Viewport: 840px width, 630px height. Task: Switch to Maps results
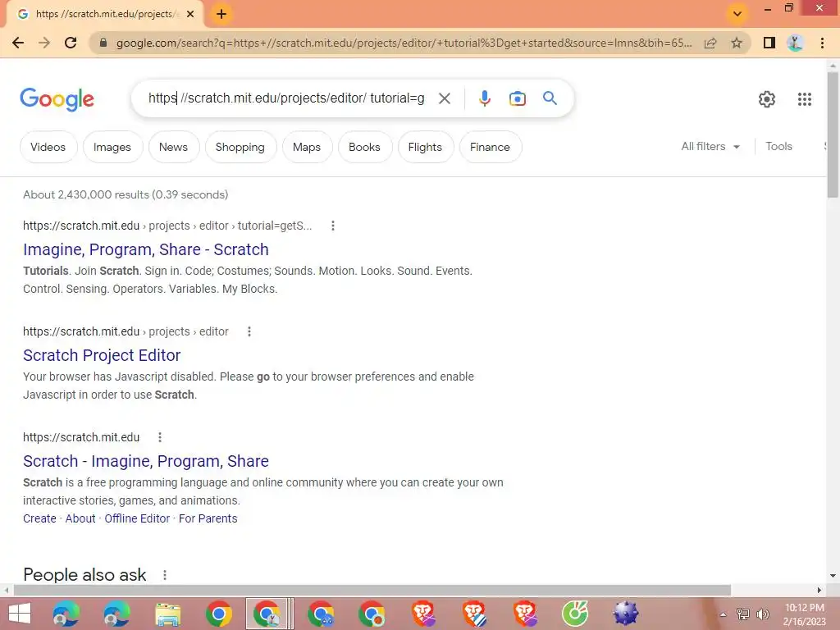click(x=307, y=147)
